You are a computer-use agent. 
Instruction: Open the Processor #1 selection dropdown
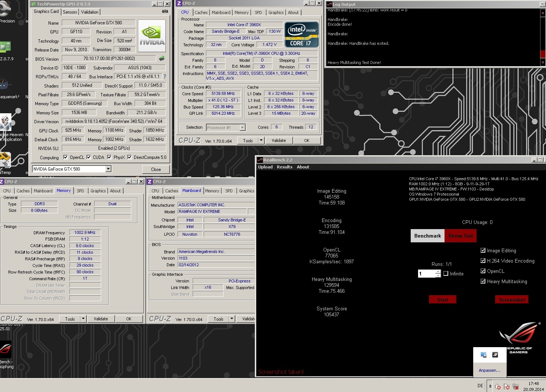click(242, 128)
